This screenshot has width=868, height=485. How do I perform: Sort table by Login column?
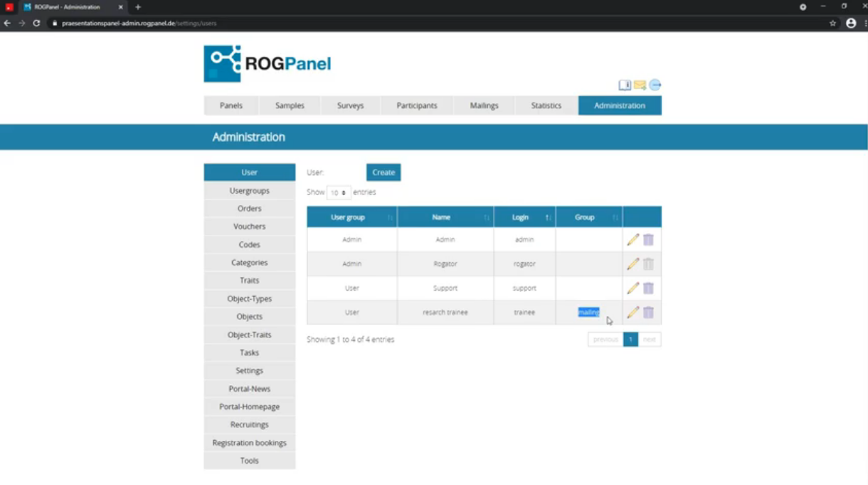coord(524,217)
